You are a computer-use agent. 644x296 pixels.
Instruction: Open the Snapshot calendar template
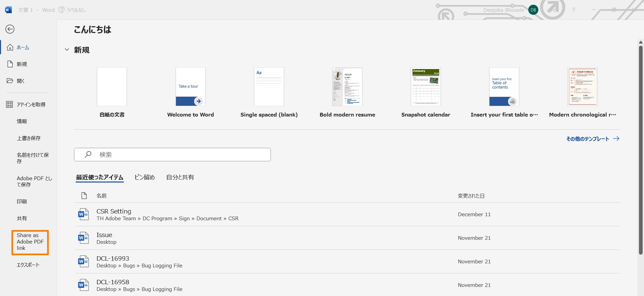pos(426,93)
